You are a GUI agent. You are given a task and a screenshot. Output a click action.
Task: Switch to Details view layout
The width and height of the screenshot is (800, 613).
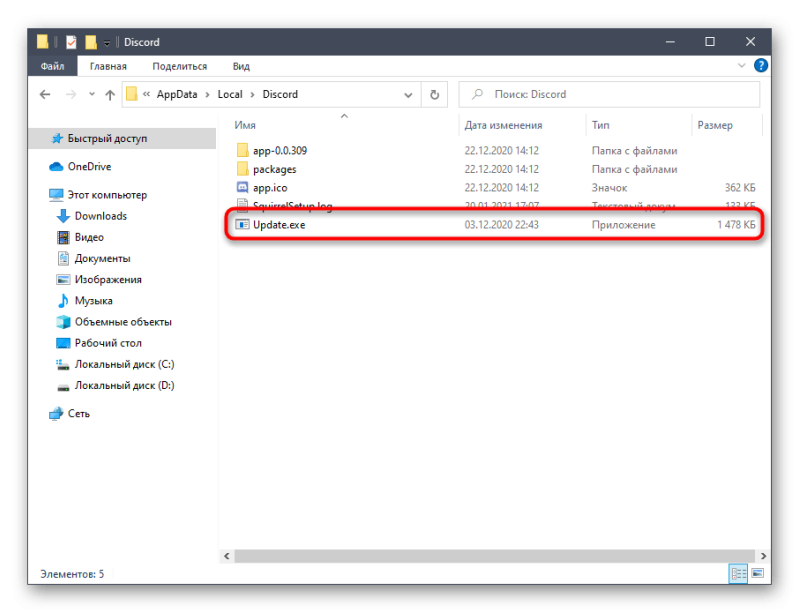(738, 574)
